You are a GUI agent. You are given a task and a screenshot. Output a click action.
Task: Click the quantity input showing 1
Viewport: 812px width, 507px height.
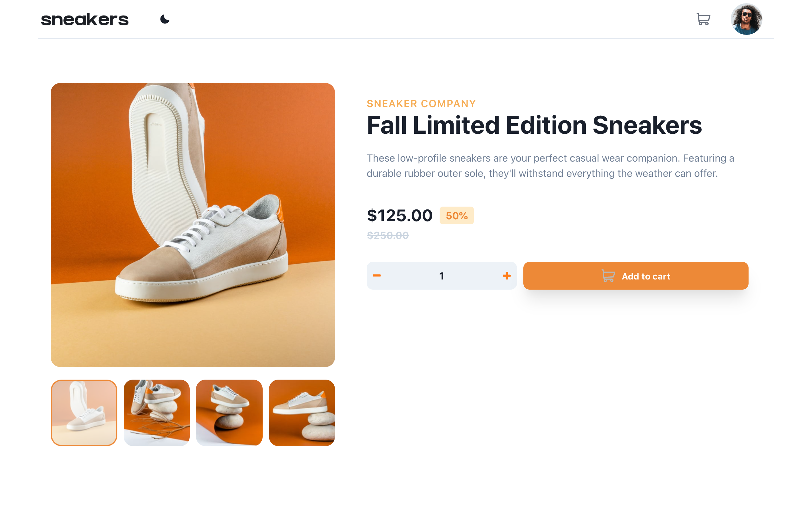pos(441,275)
